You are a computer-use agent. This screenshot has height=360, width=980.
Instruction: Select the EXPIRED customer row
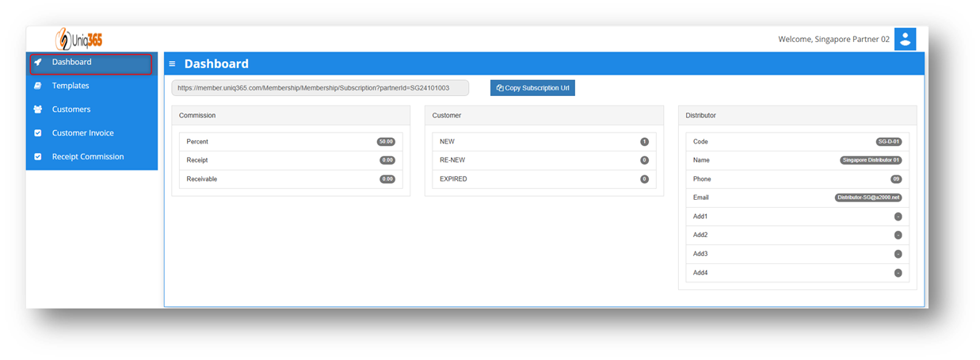pos(543,179)
